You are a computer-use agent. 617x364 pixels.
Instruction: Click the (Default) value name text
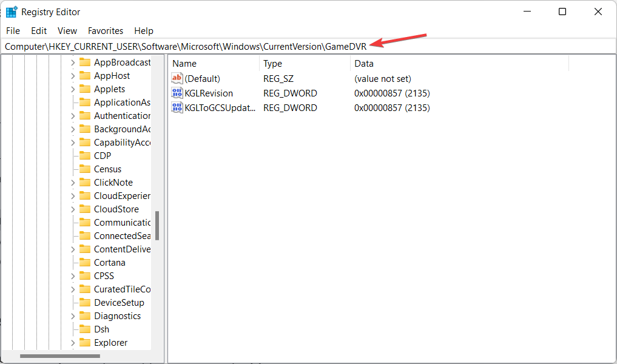coord(202,79)
